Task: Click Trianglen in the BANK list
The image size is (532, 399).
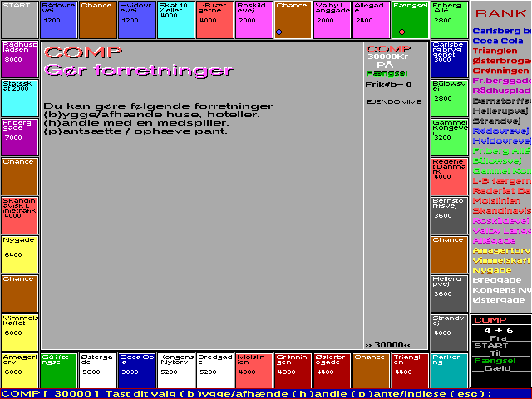Action: click(495, 51)
